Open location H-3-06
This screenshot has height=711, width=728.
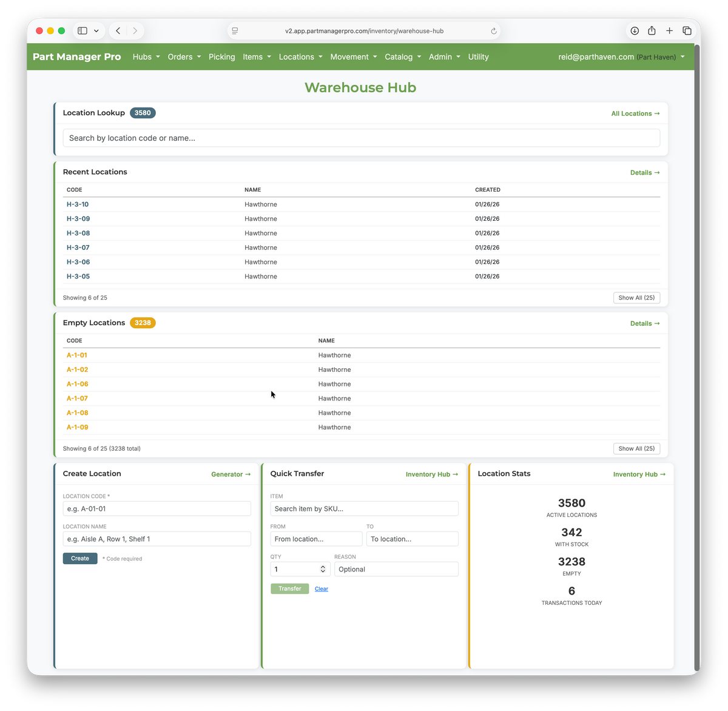pyautogui.click(x=78, y=262)
